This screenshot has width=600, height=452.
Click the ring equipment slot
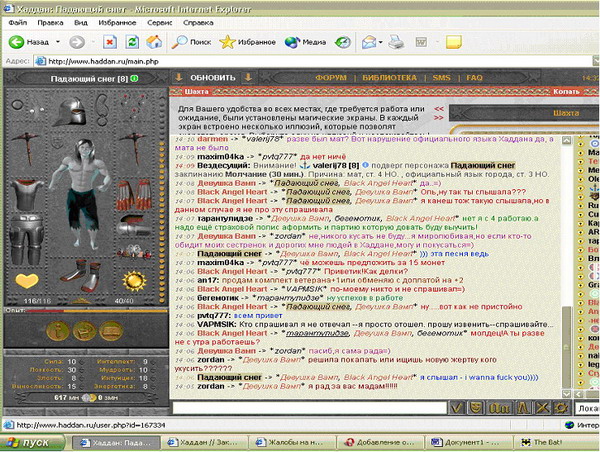point(18,104)
